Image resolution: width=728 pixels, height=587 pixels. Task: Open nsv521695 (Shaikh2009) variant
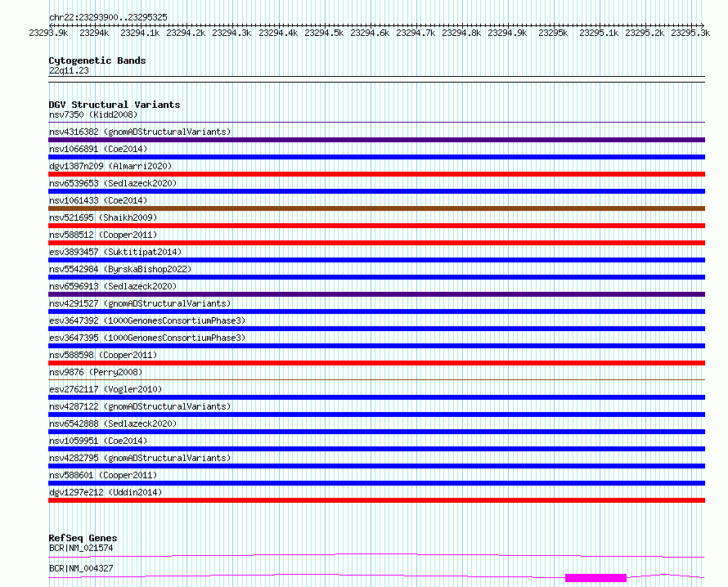[x=103, y=217]
